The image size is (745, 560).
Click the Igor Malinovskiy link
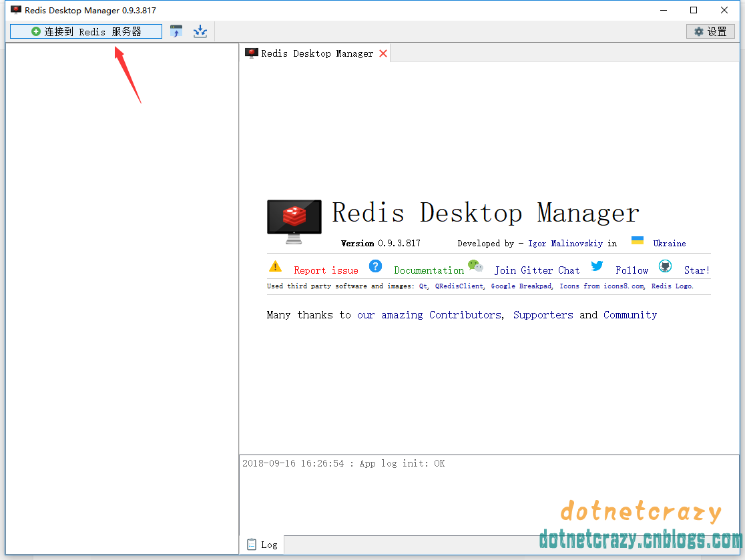(565, 243)
